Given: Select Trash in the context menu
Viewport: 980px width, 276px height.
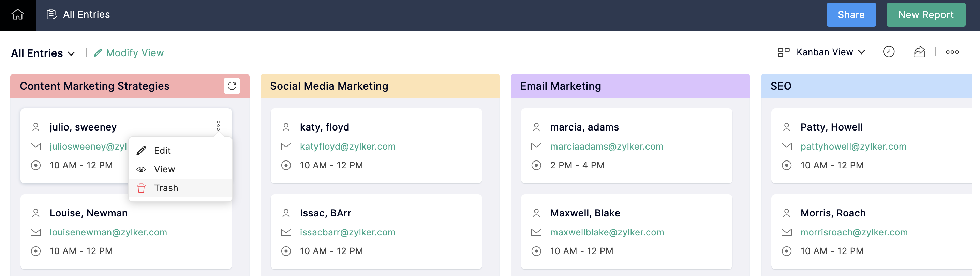Looking at the screenshot, I should click(166, 188).
